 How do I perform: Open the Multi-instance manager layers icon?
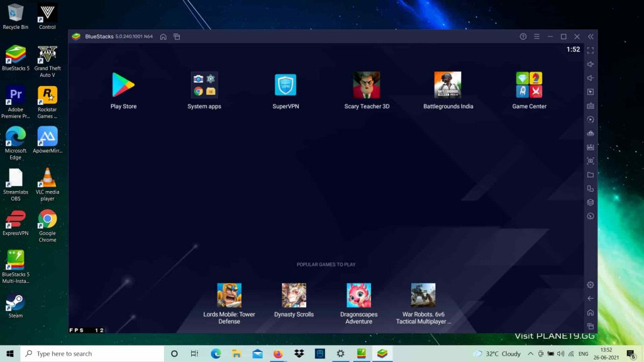tap(591, 202)
